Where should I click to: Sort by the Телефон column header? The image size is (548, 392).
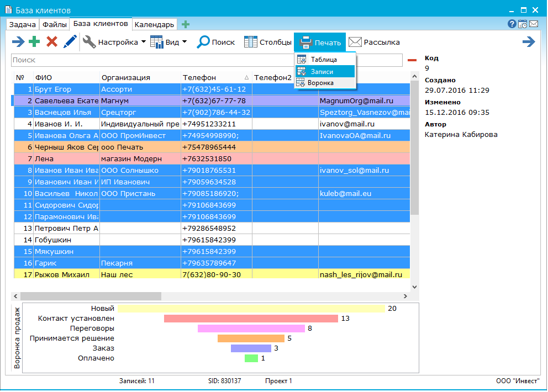pos(216,77)
